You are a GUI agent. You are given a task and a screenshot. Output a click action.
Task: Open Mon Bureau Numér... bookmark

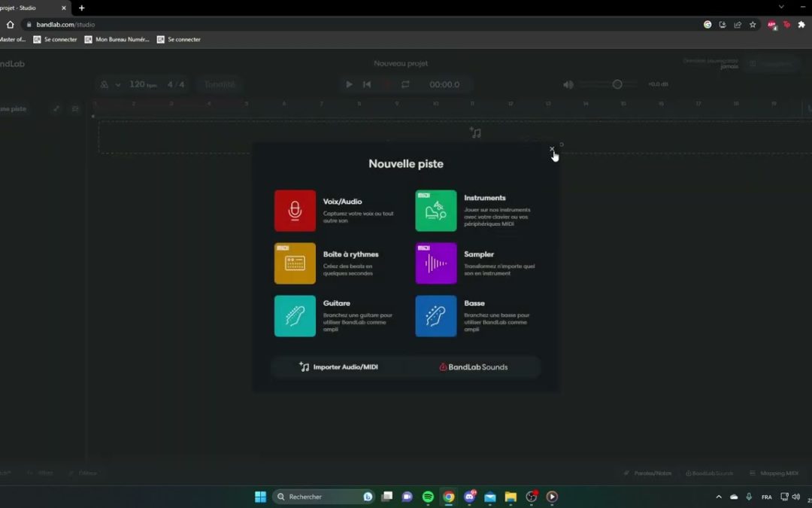[117, 39]
